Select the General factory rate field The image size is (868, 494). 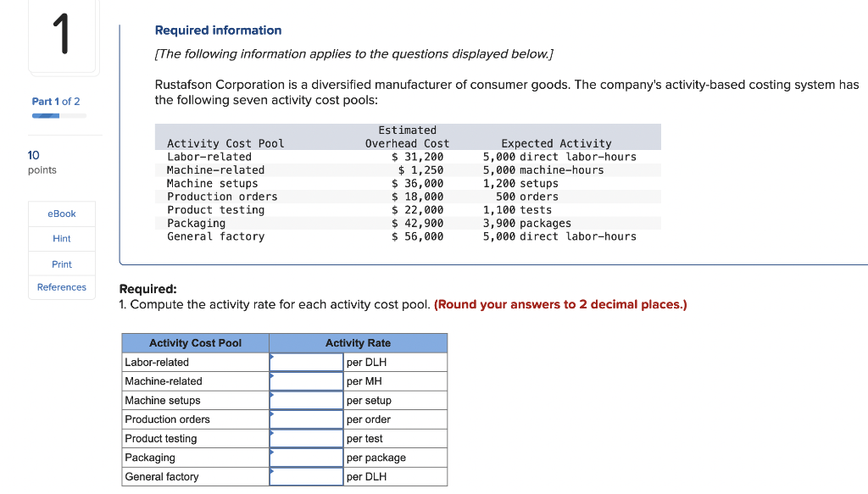coord(306,477)
